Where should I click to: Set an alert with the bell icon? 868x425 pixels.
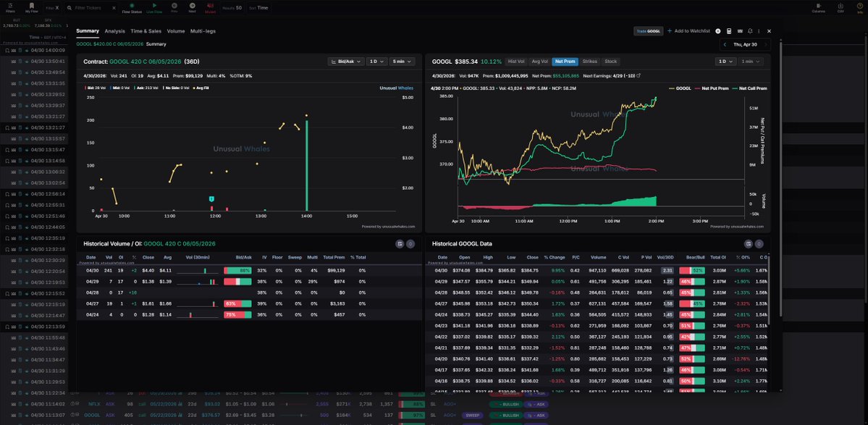tap(750, 31)
